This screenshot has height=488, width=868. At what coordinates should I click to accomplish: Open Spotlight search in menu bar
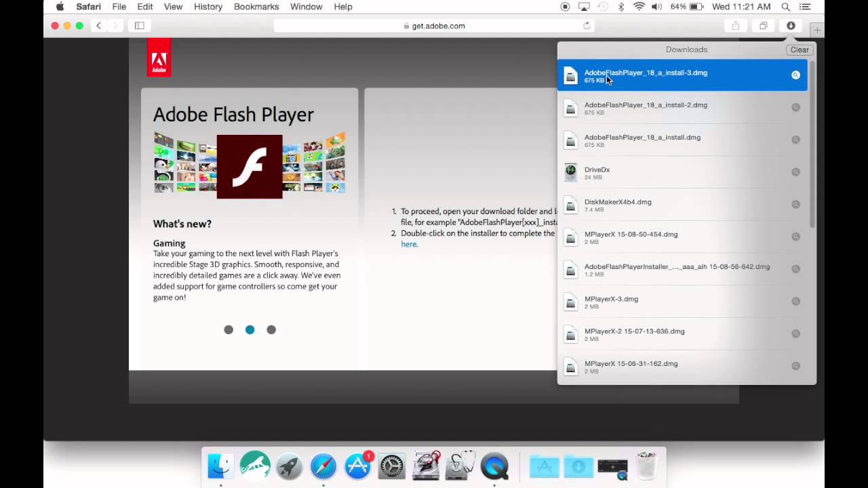coord(786,7)
